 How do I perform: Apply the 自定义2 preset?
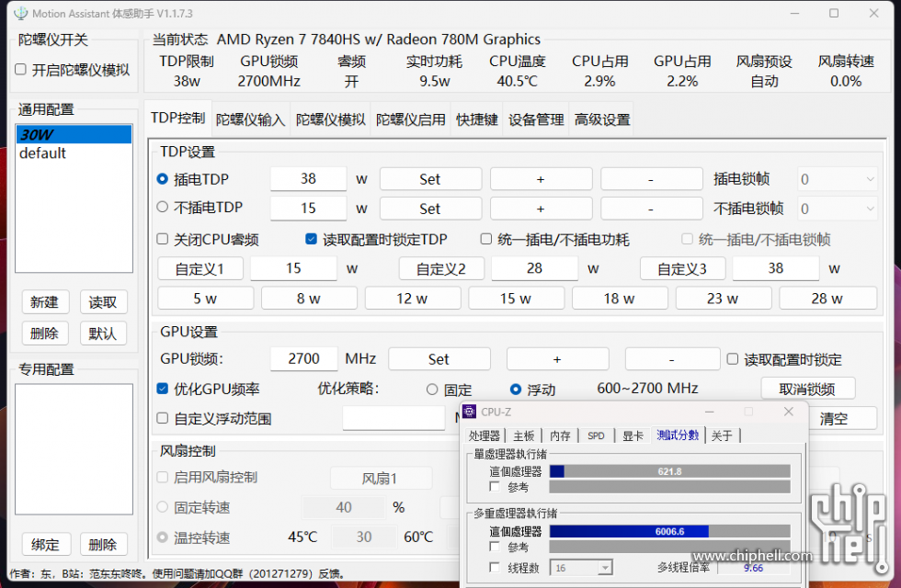pyautogui.click(x=441, y=268)
